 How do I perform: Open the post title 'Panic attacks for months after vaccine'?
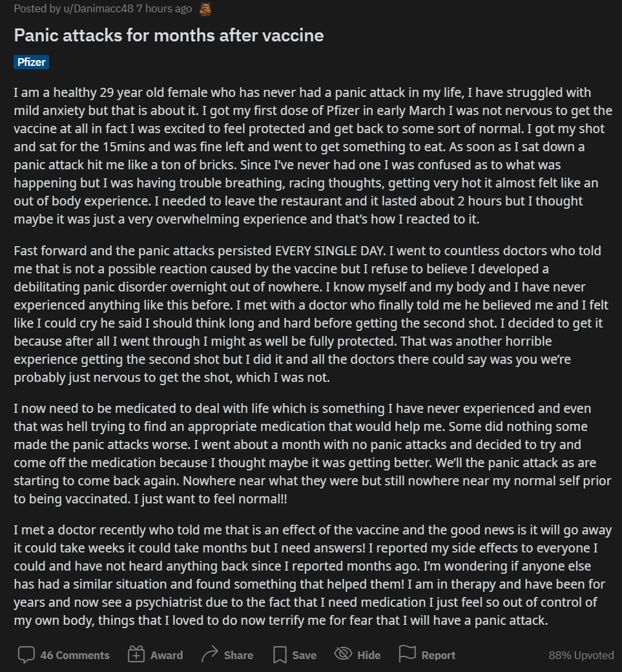pos(169,35)
